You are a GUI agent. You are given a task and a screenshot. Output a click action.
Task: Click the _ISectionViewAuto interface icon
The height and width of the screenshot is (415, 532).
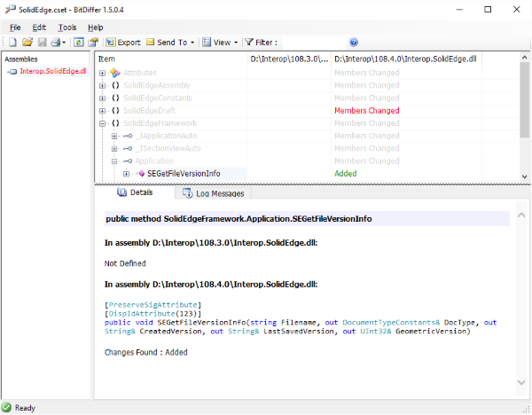tap(128, 148)
